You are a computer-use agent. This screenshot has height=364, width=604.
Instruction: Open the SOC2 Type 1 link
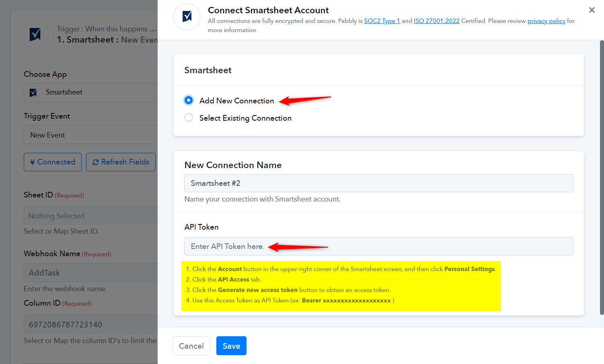coord(382,21)
